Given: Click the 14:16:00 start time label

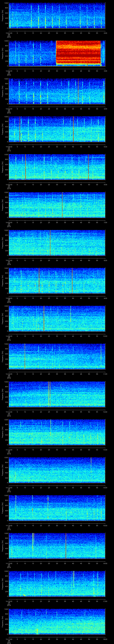Looking at the screenshot, I should [x=9, y=601].
